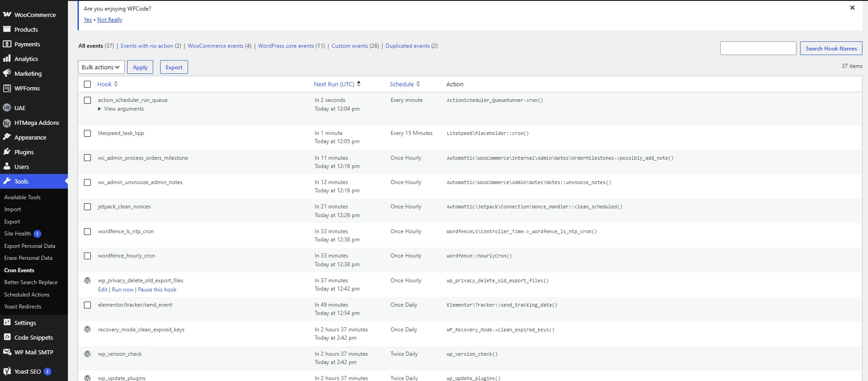Click the Apply button
Screen dimensions: 868x381
140,67
